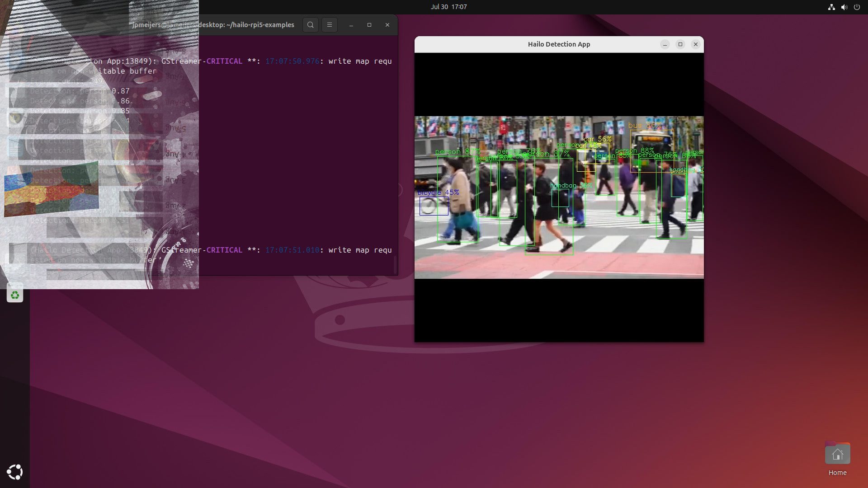This screenshot has width=868, height=488.
Task: Click the network status icon in top bar
Action: 831,7
